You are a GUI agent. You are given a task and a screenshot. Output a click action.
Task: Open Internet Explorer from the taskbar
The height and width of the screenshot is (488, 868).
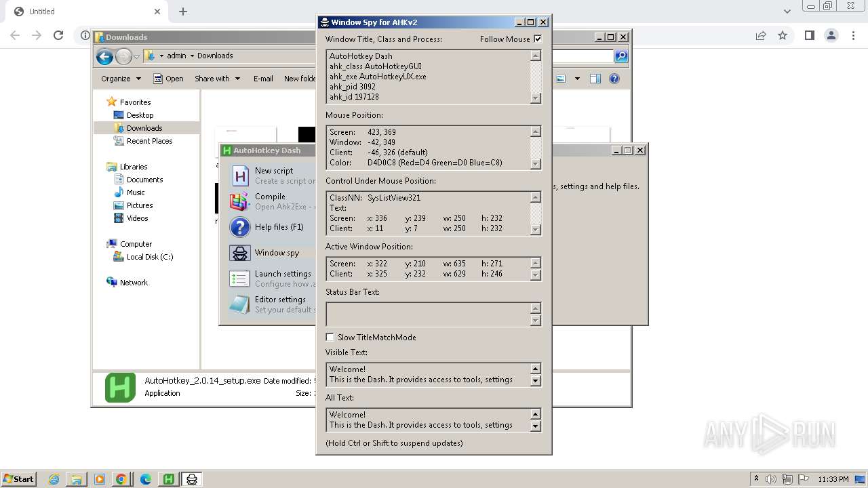click(54, 479)
